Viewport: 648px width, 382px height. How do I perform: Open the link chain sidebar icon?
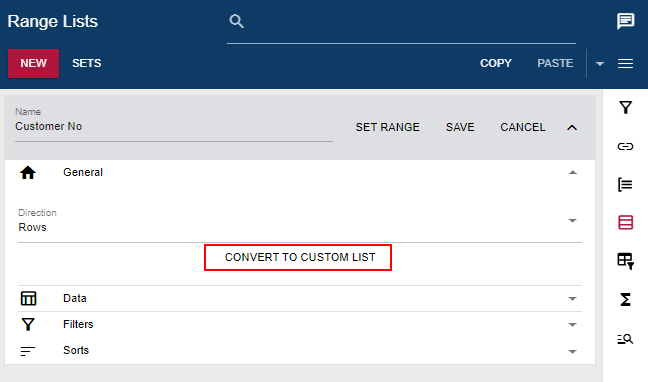coord(625,146)
